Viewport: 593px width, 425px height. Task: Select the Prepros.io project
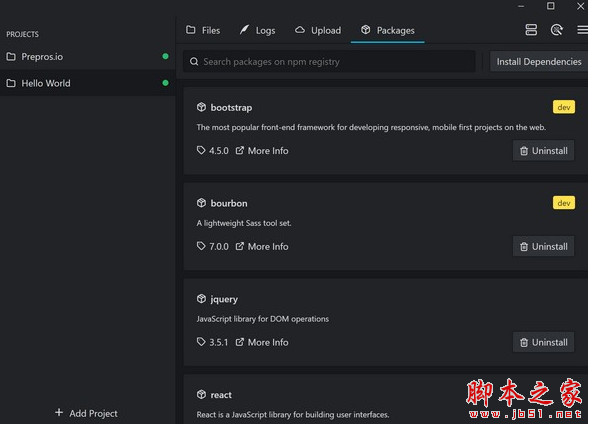pos(88,57)
